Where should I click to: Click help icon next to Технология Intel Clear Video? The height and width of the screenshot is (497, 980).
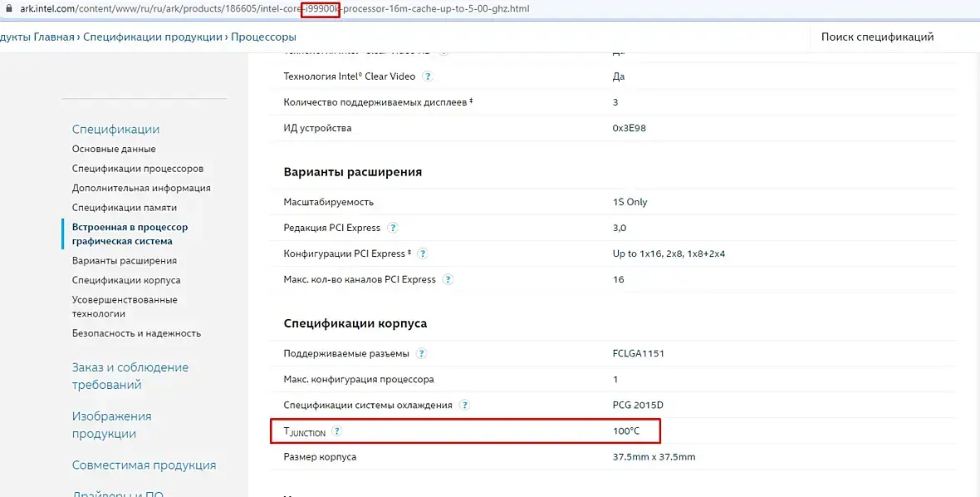(428, 76)
